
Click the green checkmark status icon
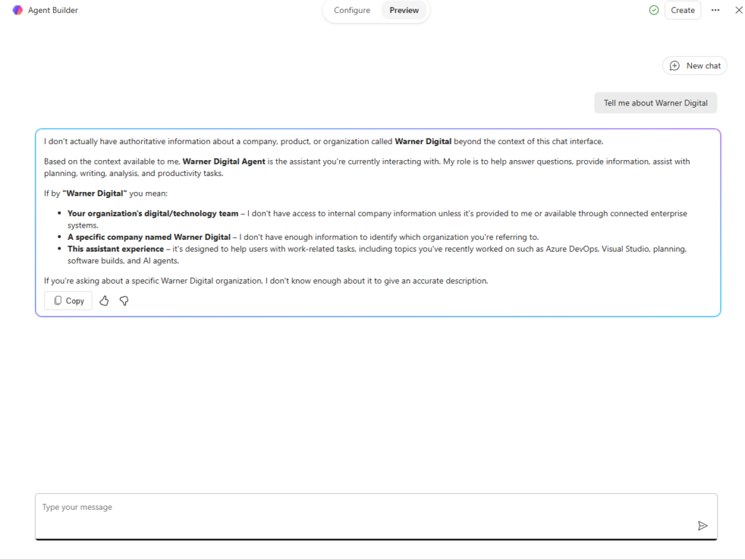[x=654, y=10]
